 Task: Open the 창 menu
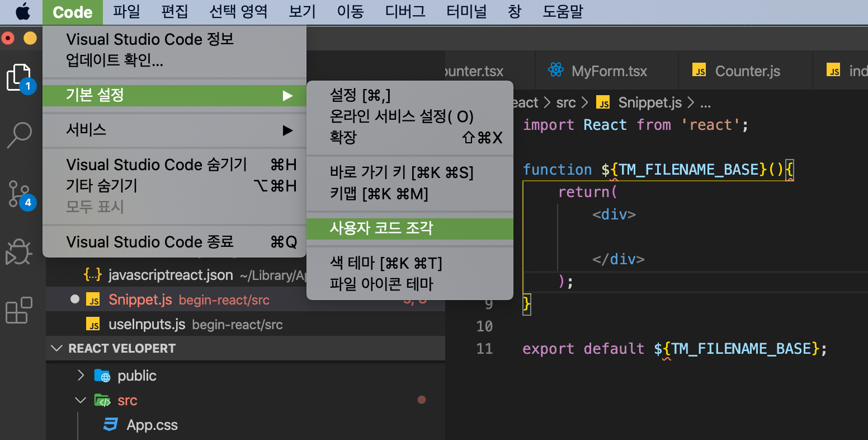515,12
